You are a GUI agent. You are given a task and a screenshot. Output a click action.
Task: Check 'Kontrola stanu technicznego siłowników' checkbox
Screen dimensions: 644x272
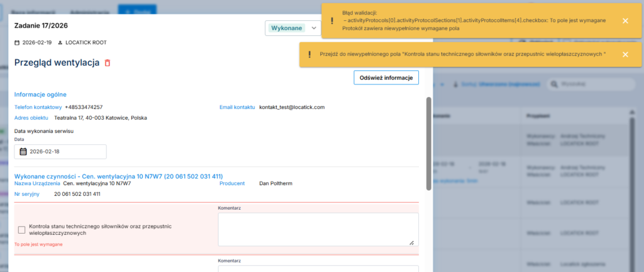pyautogui.click(x=22, y=230)
